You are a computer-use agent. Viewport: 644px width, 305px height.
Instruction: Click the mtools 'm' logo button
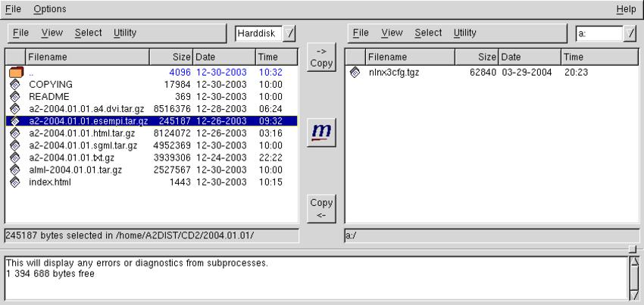click(321, 132)
